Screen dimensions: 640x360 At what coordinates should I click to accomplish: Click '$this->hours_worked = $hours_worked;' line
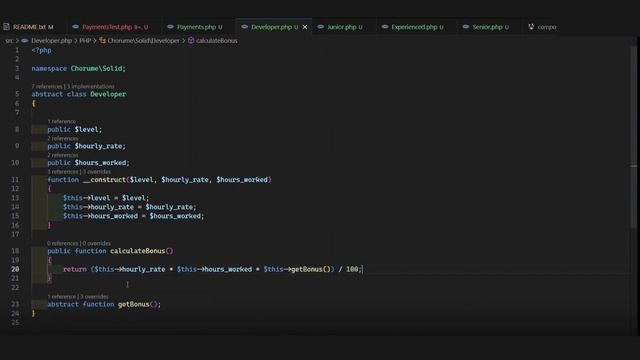(133, 216)
